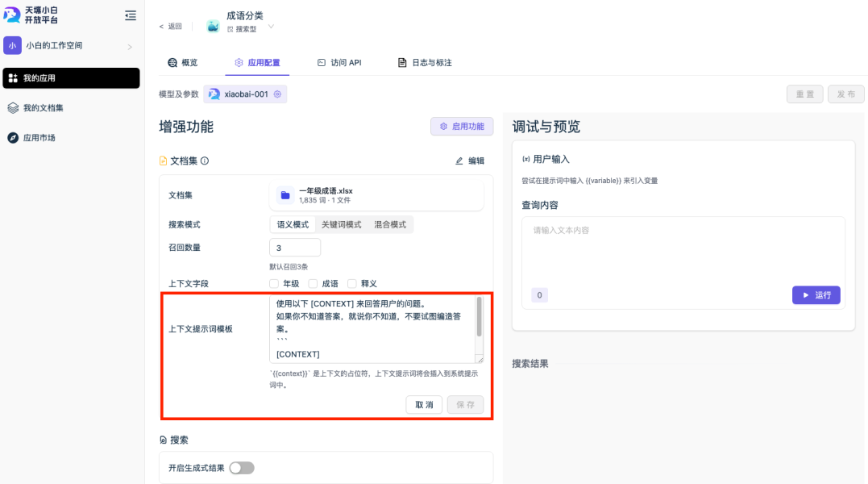Open xiaobai-001 model settings gear
Screen dimensions: 868x484
277,94
